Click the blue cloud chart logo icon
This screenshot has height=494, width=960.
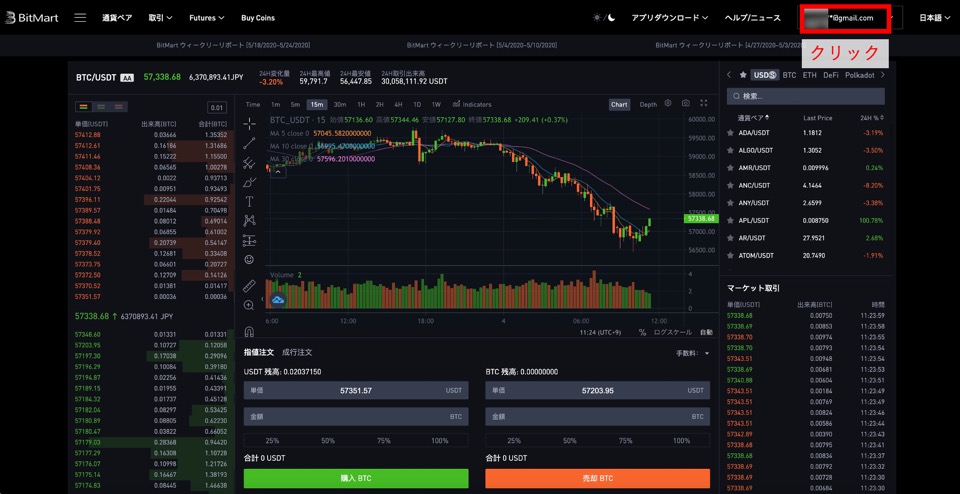coord(279,300)
